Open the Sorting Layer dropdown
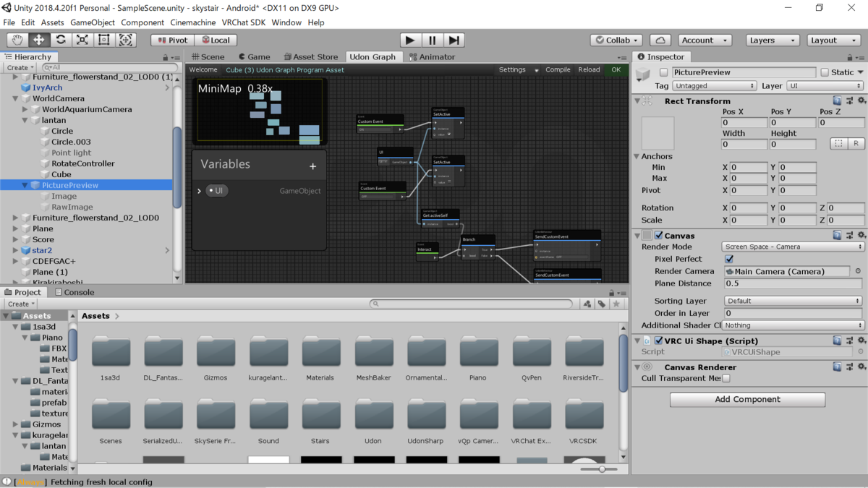868x488 pixels. [793, 301]
